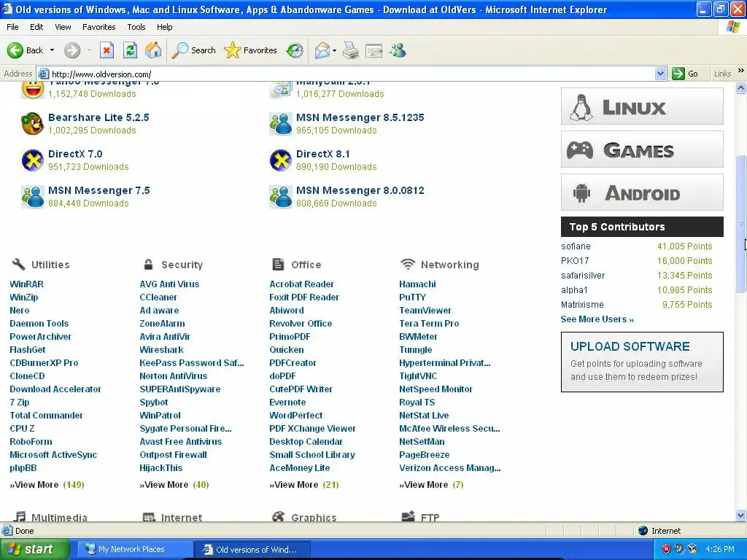Click the MSN Messenger 8.0.0812 icon
This screenshot has width=747, height=560.
(x=281, y=197)
